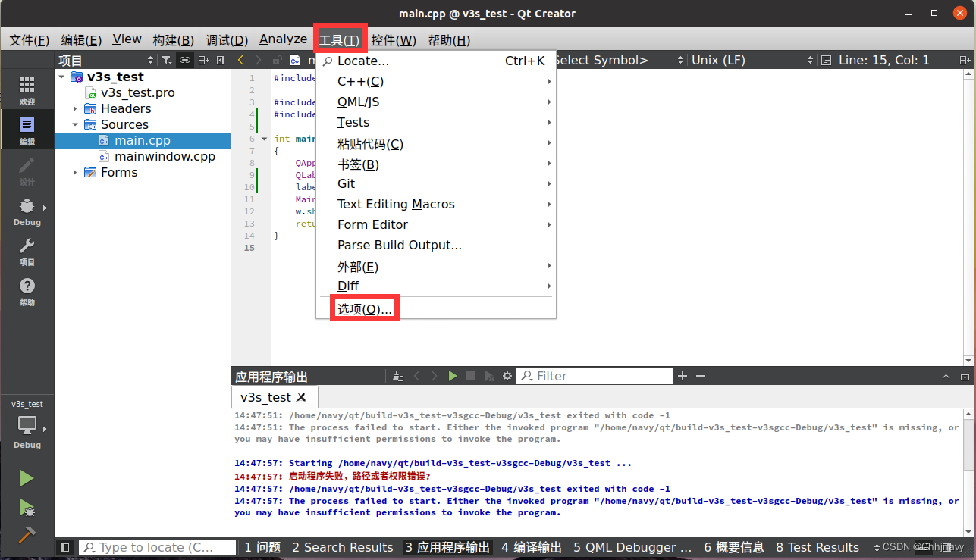Show the 5 QML Debugger pane
976x560 pixels.
tap(632, 547)
